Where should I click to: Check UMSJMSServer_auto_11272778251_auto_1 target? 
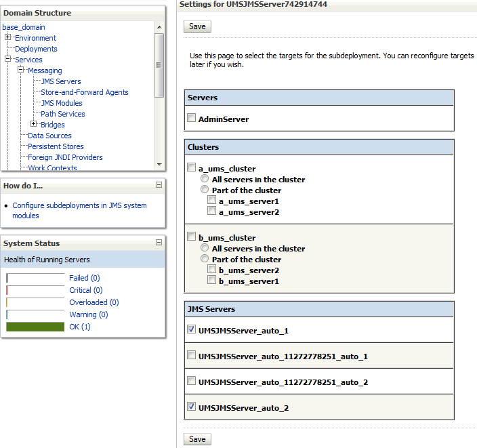pos(191,355)
